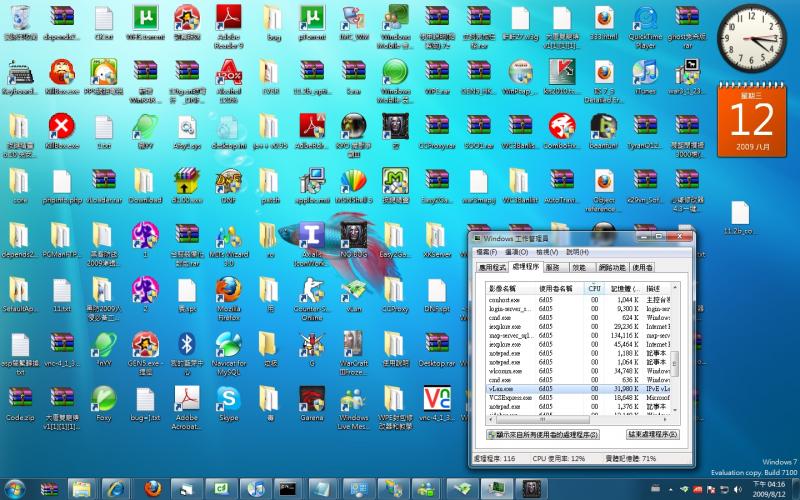Click Firefox icon in the taskbar
Screen dimensions: 800x500
[153, 488]
